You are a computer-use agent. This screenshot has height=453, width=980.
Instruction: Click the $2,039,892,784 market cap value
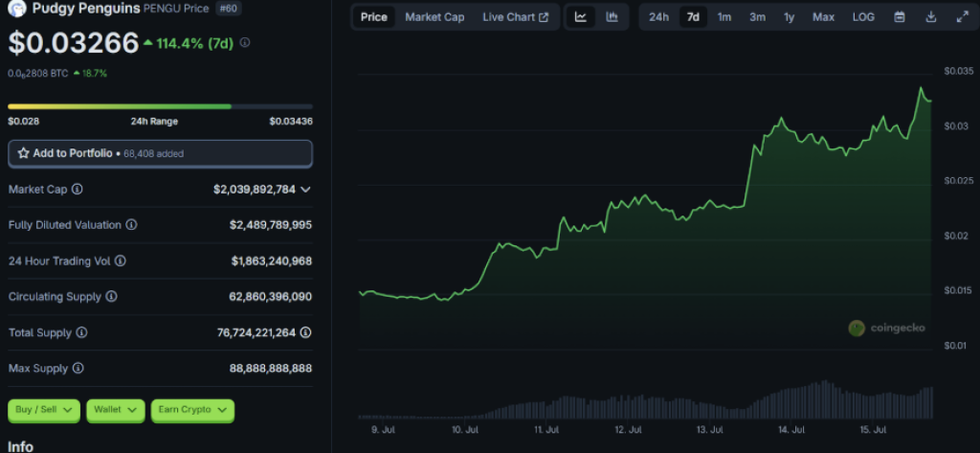tap(255, 189)
